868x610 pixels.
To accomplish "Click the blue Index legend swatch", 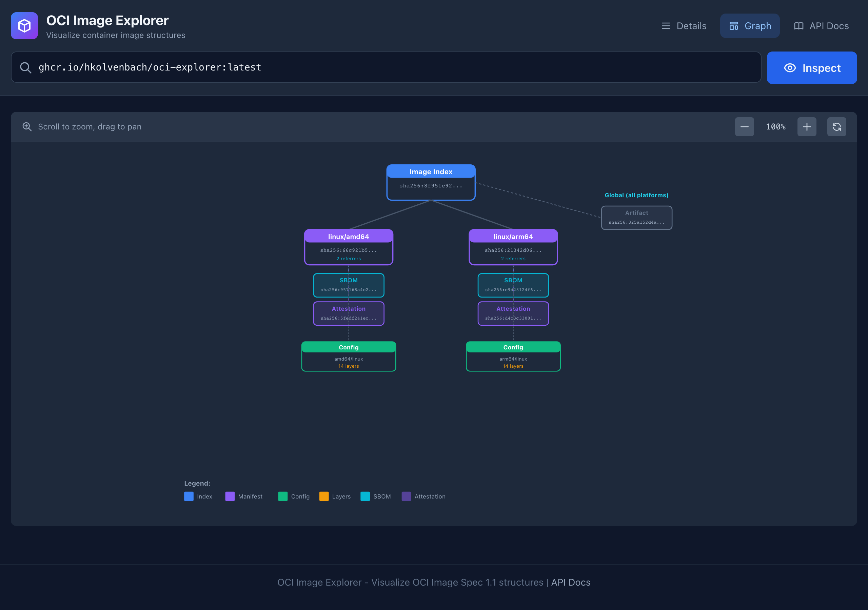I will click(x=189, y=496).
